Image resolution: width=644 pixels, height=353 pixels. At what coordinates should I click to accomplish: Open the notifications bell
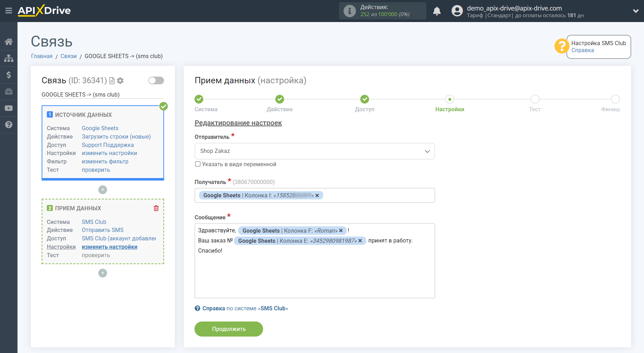click(437, 11)
